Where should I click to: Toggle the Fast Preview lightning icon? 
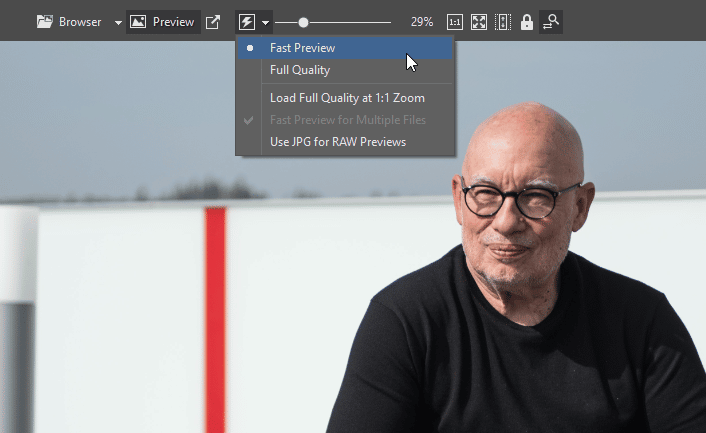[247, 22]
